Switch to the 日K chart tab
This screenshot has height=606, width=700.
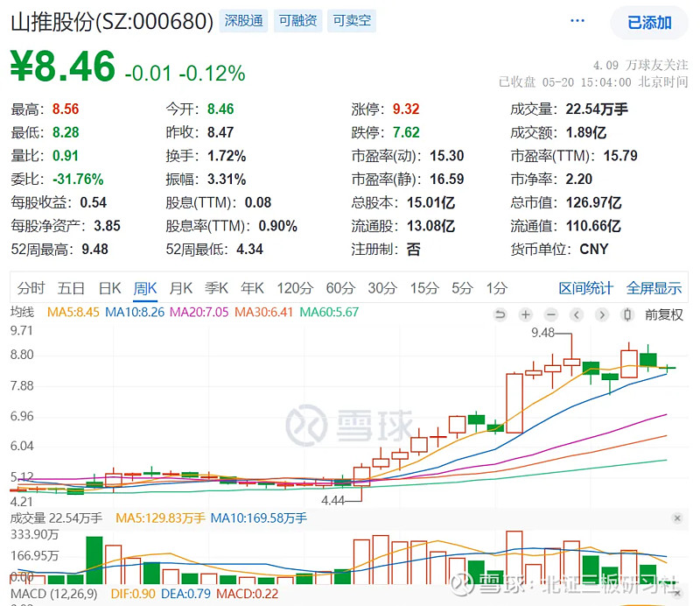tap(110, 288)
